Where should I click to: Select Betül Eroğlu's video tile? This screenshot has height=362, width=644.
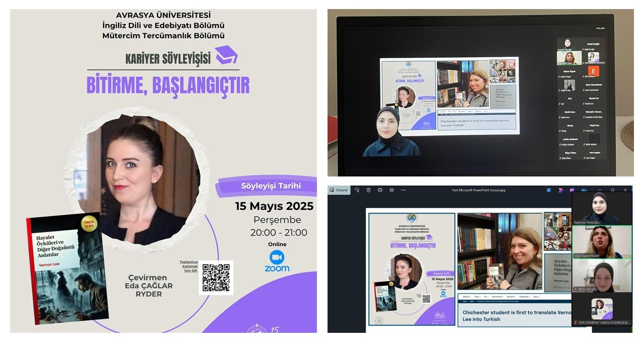(602, 276)
